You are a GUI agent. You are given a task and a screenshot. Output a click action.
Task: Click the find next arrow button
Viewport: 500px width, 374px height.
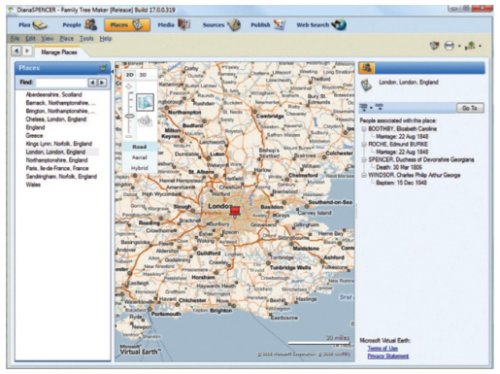[102, 82]
